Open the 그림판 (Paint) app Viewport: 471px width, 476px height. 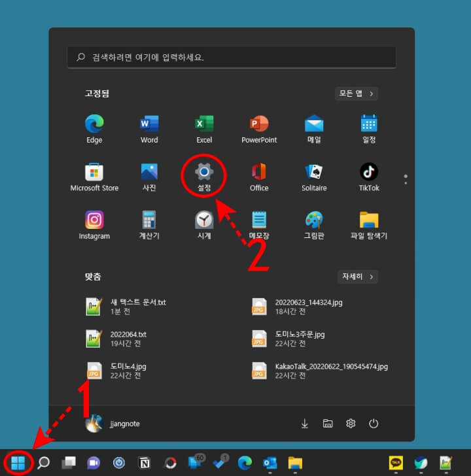click(x=314, y=225)
